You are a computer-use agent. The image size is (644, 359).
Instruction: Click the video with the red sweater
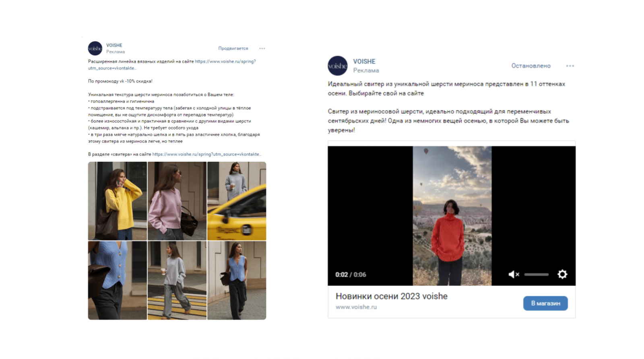click(452, 216)
